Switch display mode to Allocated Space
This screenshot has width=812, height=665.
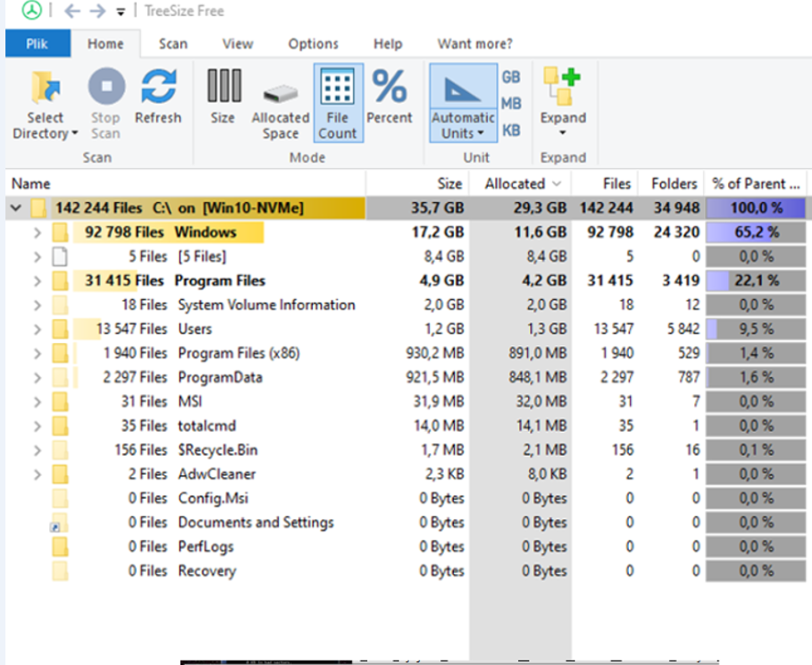(280, 104)
